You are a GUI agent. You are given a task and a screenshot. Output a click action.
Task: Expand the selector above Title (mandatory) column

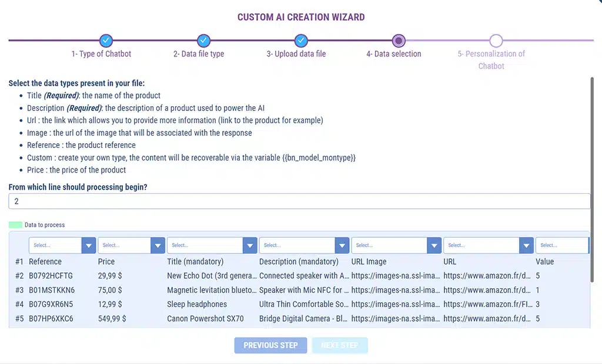pos(212,245)
